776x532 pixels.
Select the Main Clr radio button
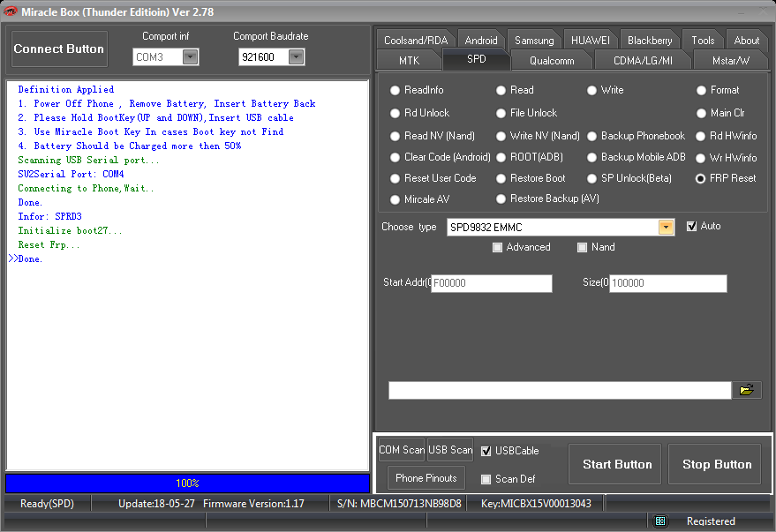tap(701, 113)
